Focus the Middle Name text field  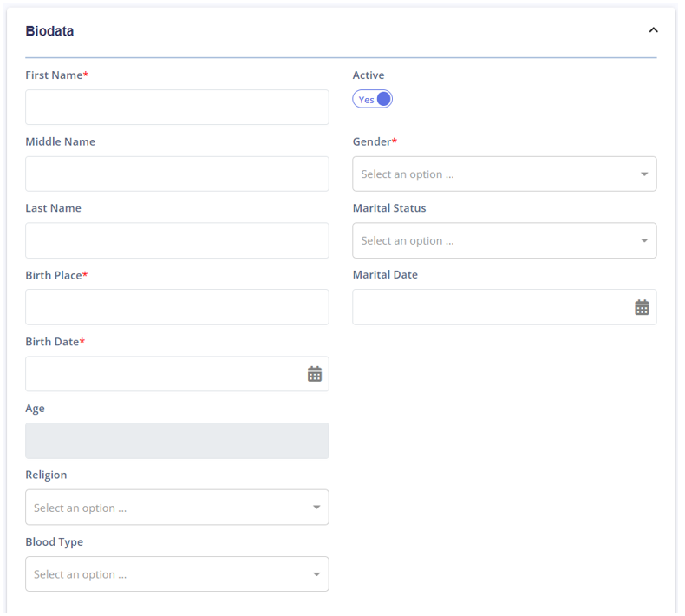177,174
